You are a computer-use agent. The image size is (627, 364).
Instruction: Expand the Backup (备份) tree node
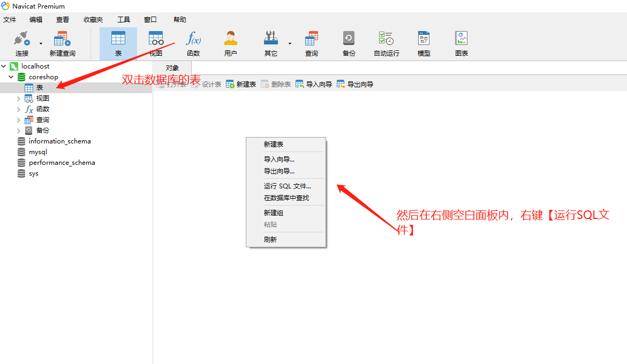click(x=19, y=131)
